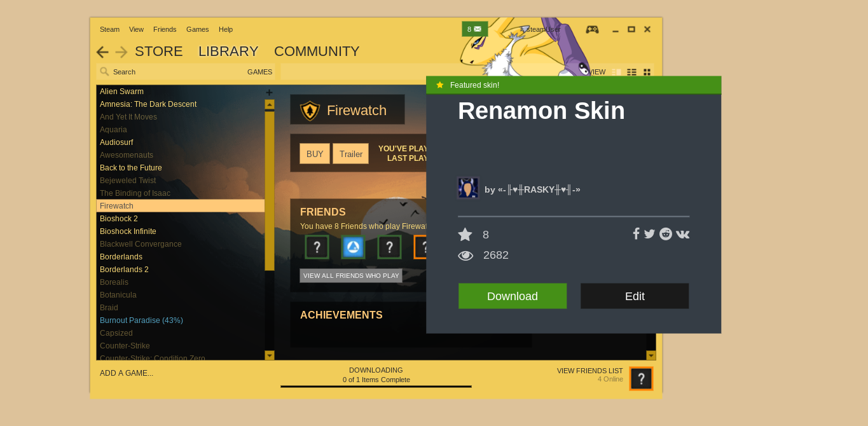This screenshot has width=868, height=426.
Task: Click the BUY button for Firewatch
Action: point(315,154)
